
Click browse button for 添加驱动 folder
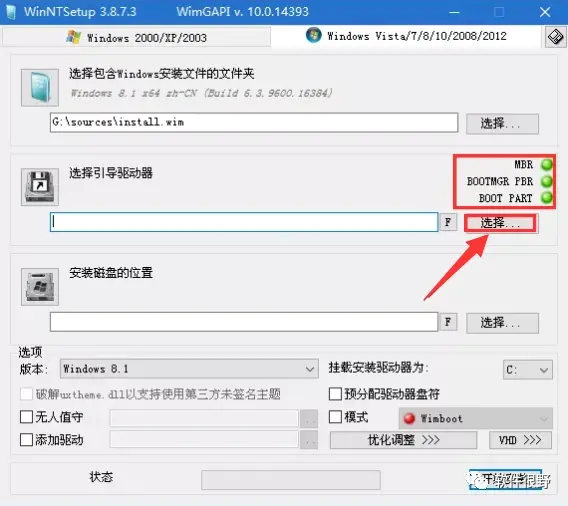click(x=309, y=440)
